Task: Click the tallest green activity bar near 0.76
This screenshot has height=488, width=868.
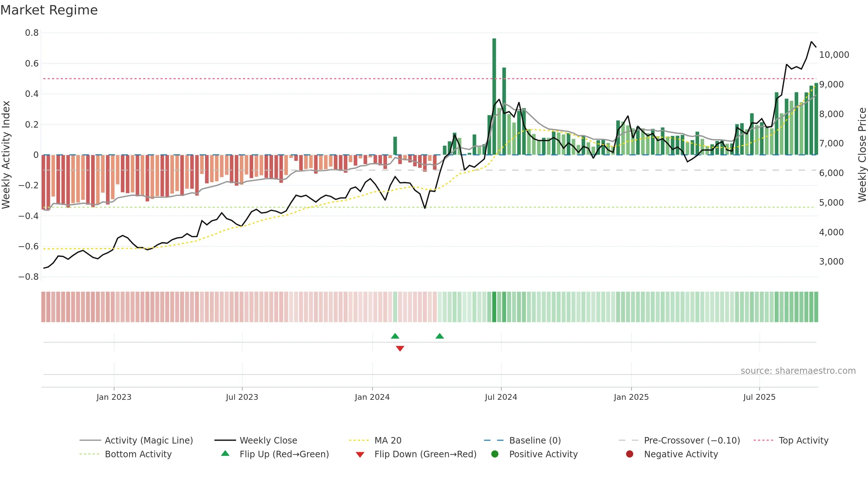Action: 494,97
